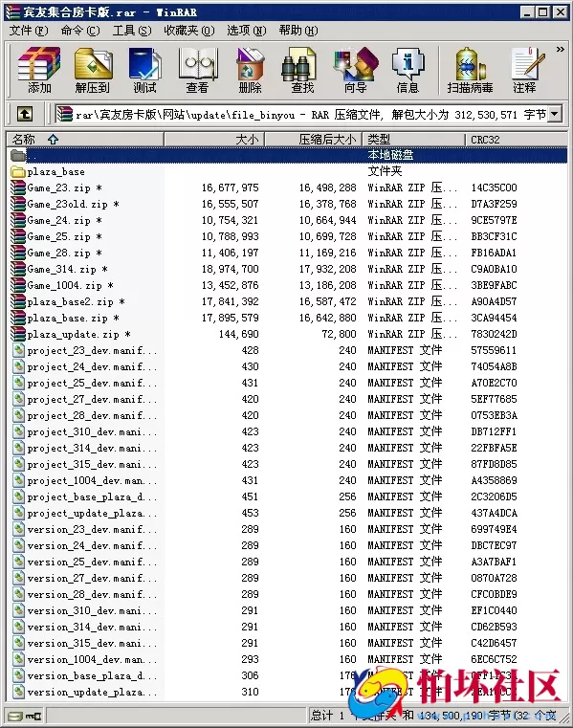Open the 帮助(H) menu
Viewport: 573px width, 728px height.
click(298, 31)
